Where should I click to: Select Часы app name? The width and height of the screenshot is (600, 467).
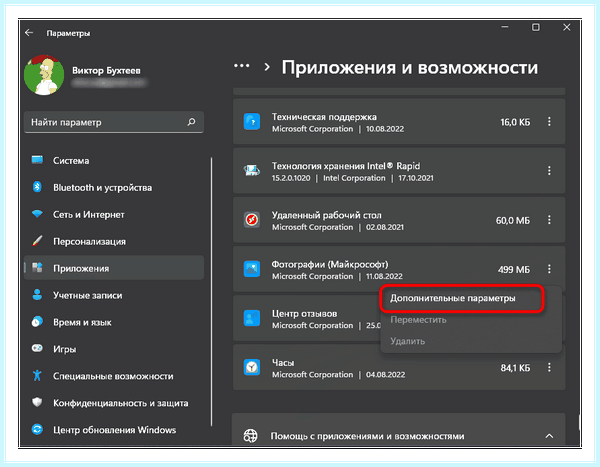point(283,362)
